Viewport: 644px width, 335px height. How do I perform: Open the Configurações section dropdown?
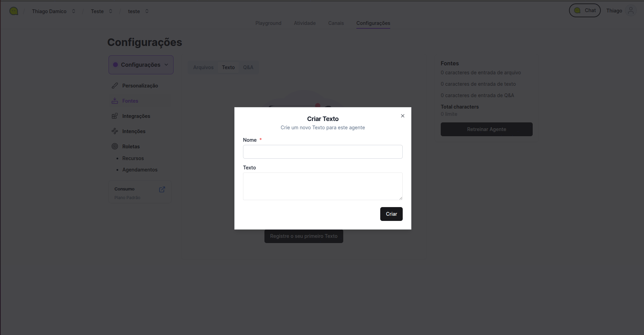pyautogui.click(x=141, y=65)
